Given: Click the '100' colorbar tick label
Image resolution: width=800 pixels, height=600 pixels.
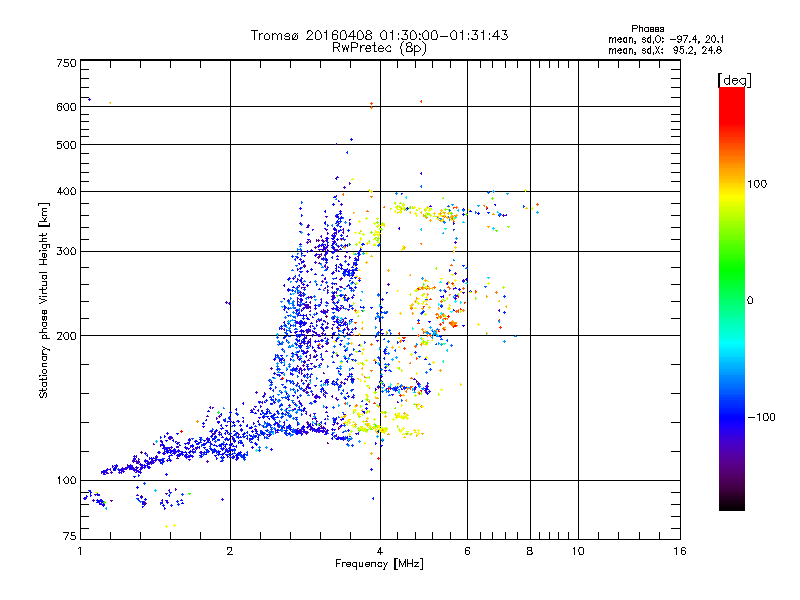Looking at the screenshot, I should click(x=757, y=184).
